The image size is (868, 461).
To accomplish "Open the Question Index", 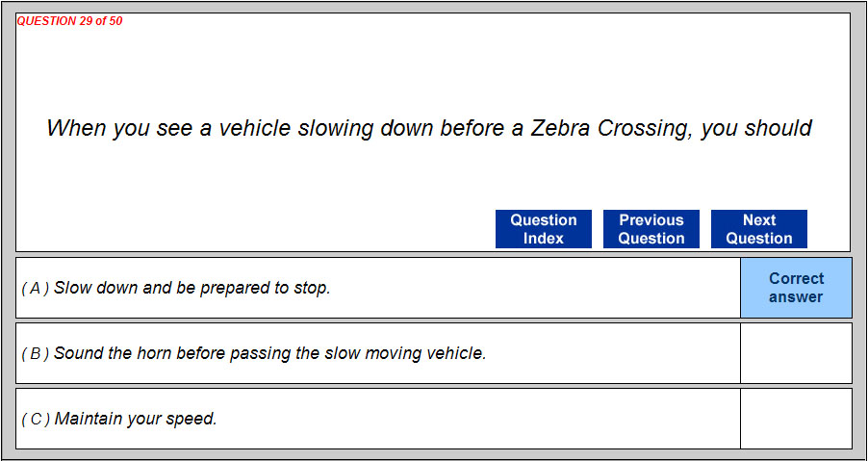I will 543,229.
